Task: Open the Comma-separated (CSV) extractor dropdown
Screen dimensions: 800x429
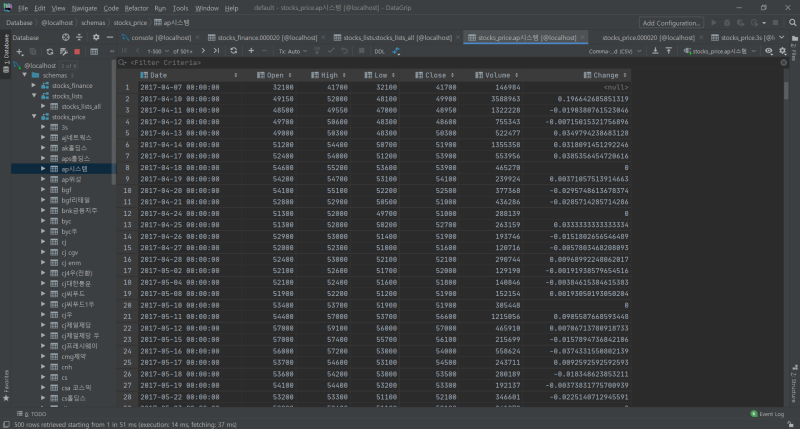Action: (615, 52)
